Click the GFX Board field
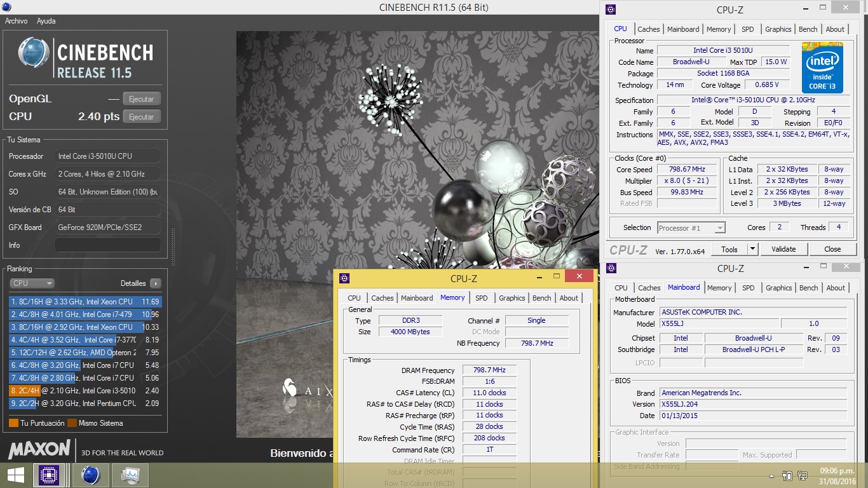 pos(108,227)
